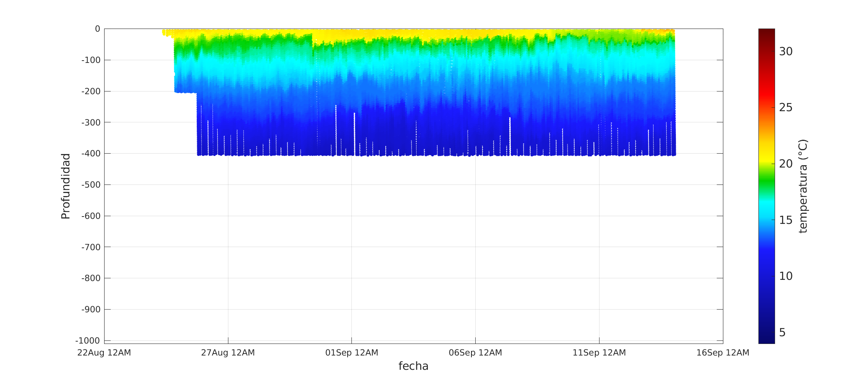Select the '01Sep 12AM' date tick label
This screenshot has width=868, height=386.
351,353
